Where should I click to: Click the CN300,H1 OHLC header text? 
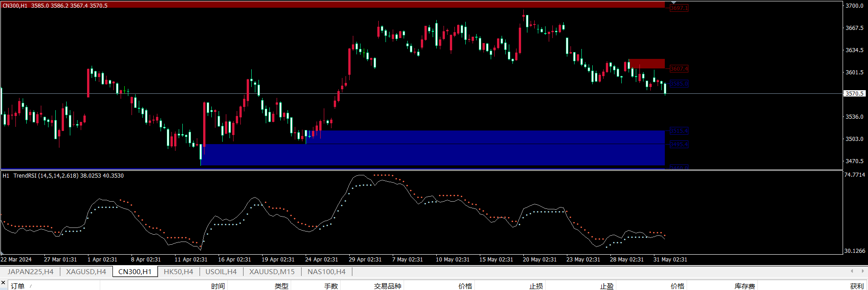click(55, 5)
